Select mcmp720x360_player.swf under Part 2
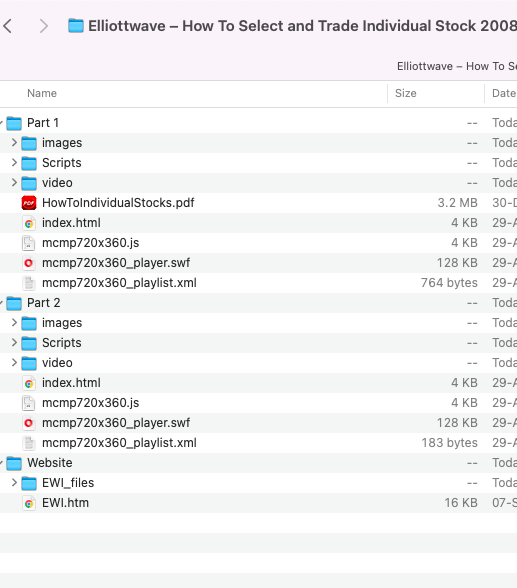517x588 pixels. click(116, 423)
